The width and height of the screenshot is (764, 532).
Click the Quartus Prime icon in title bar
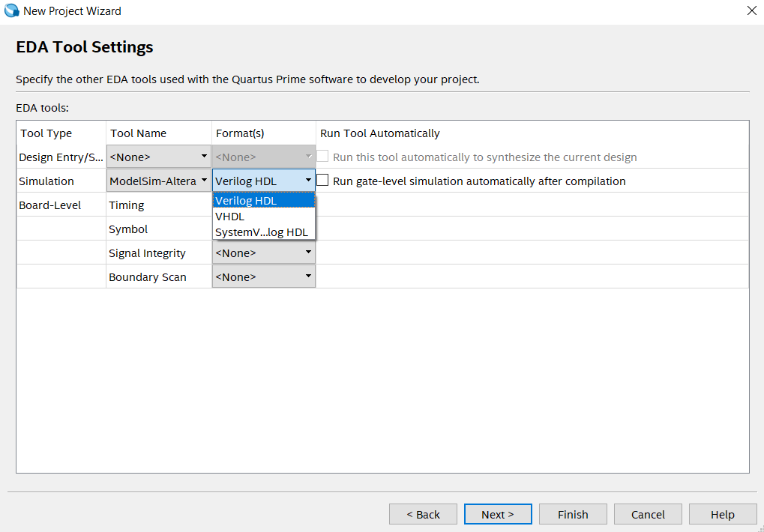(12, 11)
